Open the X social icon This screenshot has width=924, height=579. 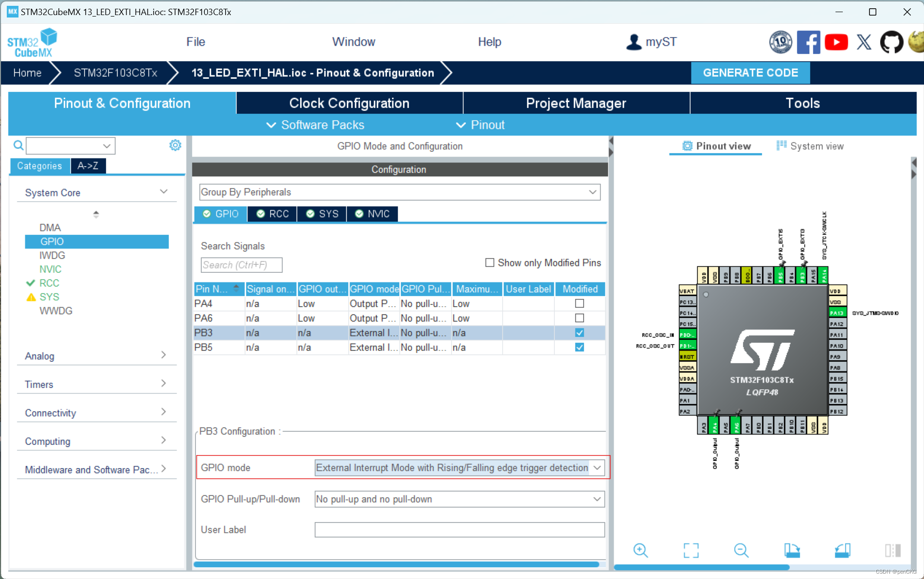pos(864,42)
